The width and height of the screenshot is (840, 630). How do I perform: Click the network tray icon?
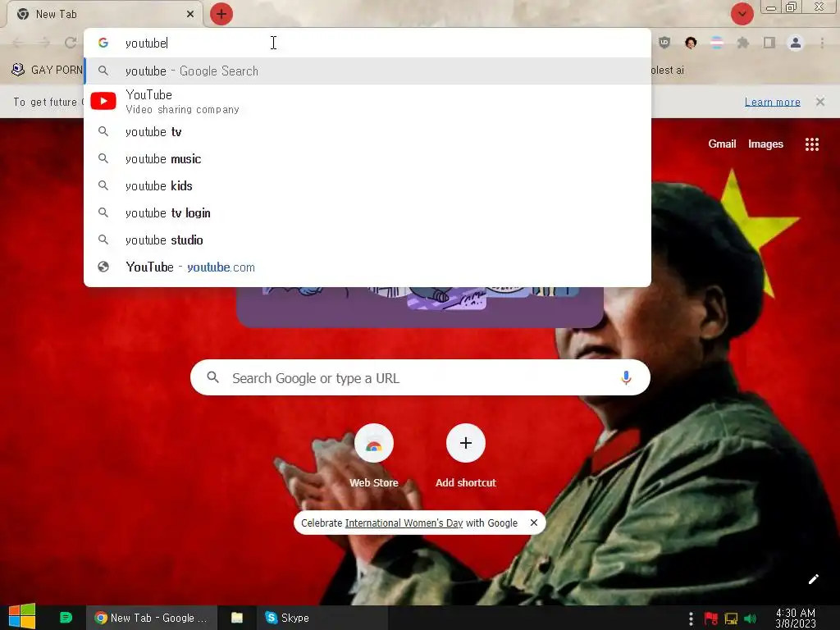(731, 619)
